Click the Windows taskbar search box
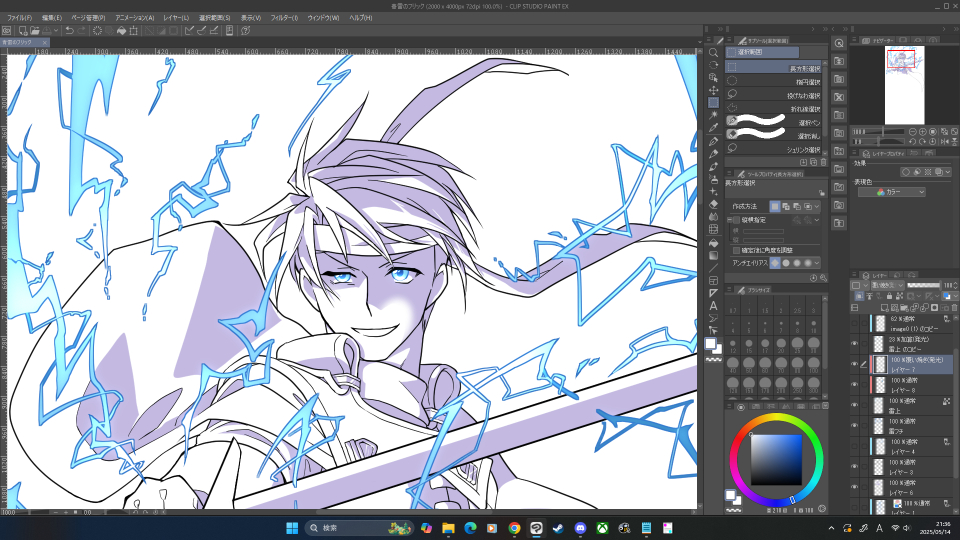Image resolution: width=960 pixels, height=540 pixels. (345, 528)
